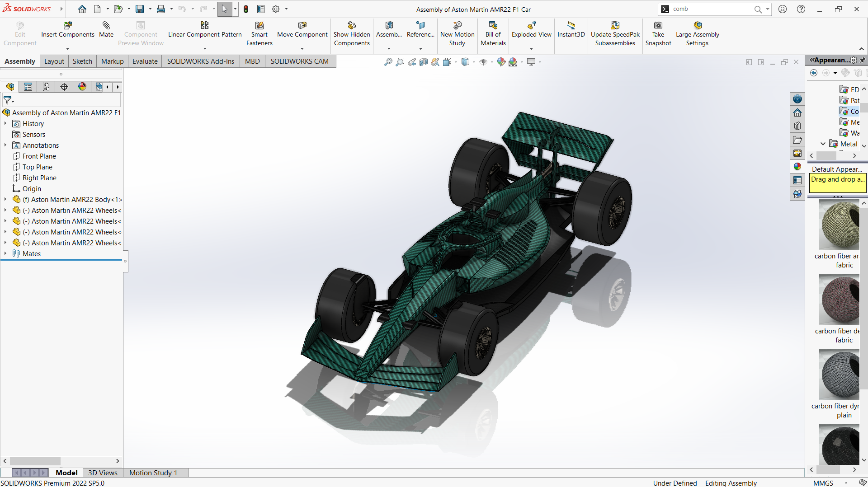The height and width of the screenshot is (487, 868).
Task: Pin the Appearances task pane
Action: (863, 60)
